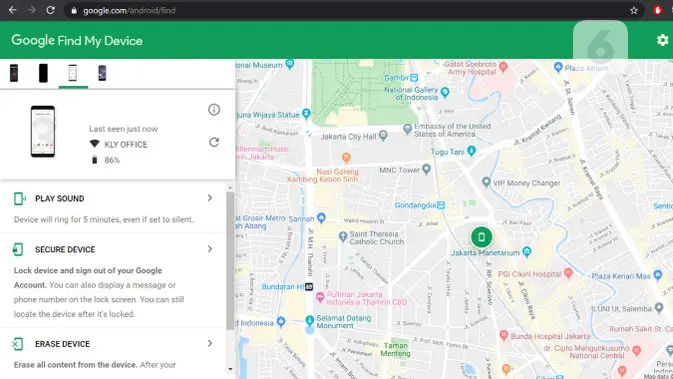Click the VIP Money Changer map pin

pyautogui.click(x=486, y=182)
